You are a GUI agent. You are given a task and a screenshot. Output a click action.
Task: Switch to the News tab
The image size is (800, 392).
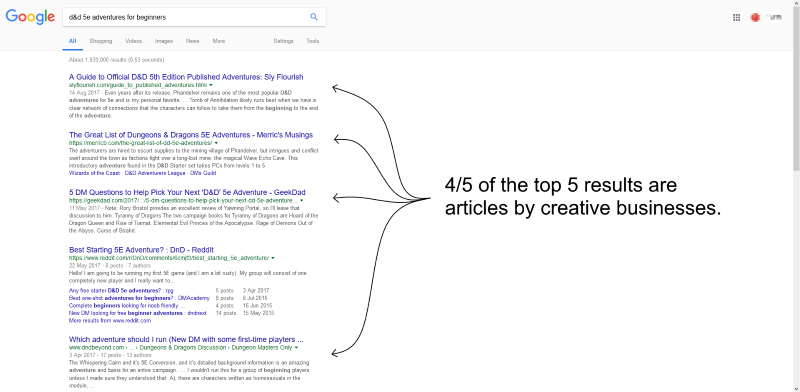pos(192,41)
